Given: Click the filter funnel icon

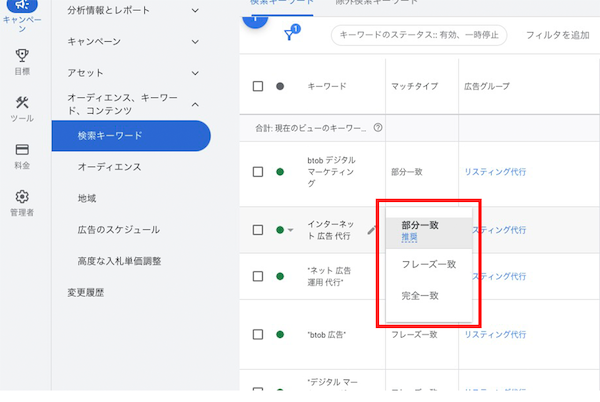Looking at the screenshot, I should 291,35.
